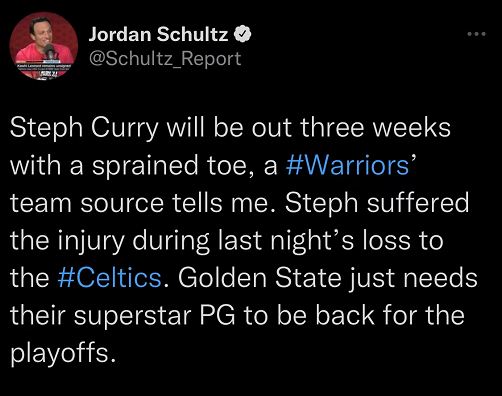Open the #Warriors hashtag

(x=347, y=166)
